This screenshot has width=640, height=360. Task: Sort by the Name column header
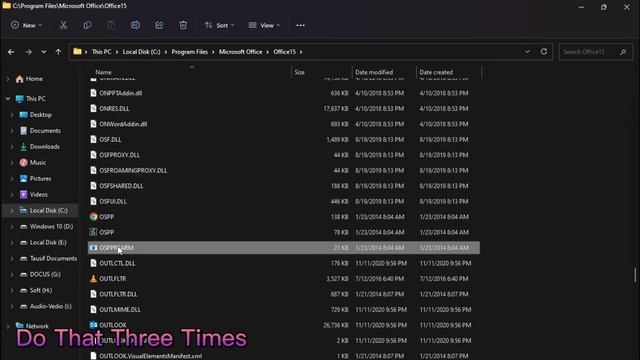104,72
